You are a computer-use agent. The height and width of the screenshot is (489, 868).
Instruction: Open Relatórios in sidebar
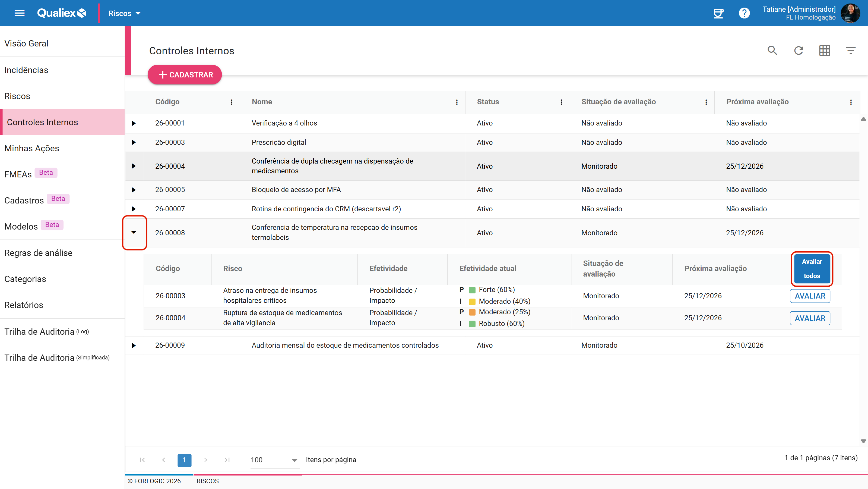click(24, 305)
